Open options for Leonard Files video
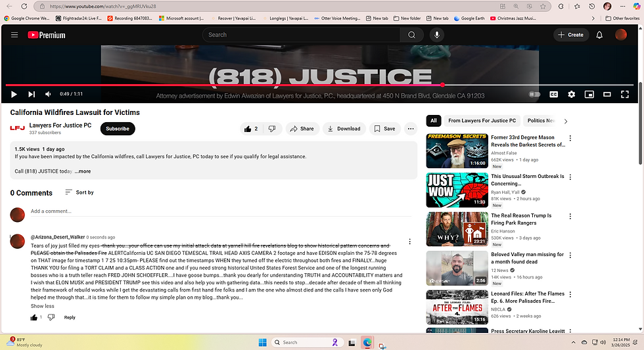644x350 pixels. (x=570, y=295)
